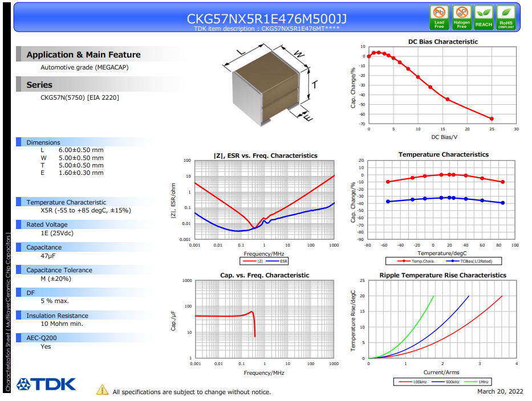This screenshot has width=532, height=401.
Task: Click the Halogen Free badge icon
Action: coord(461,17)
